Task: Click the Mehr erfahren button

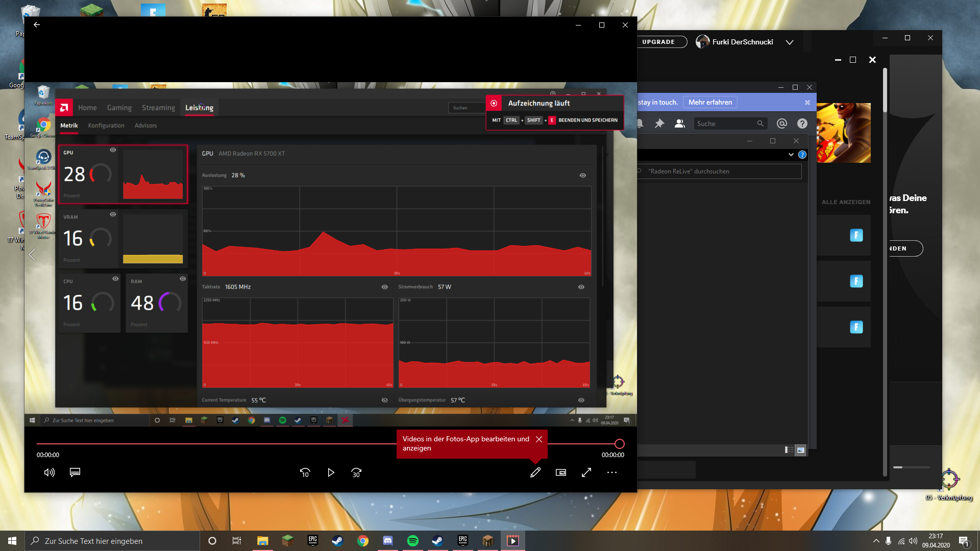Action: pos(710,103)
